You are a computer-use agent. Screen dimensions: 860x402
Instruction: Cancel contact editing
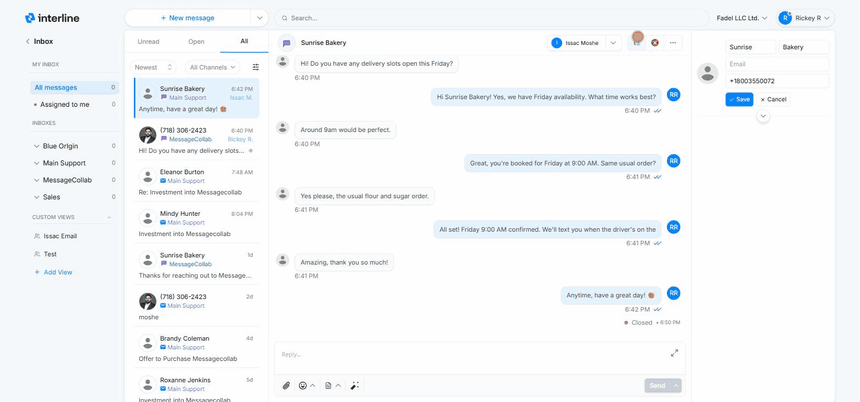(773, 99)
